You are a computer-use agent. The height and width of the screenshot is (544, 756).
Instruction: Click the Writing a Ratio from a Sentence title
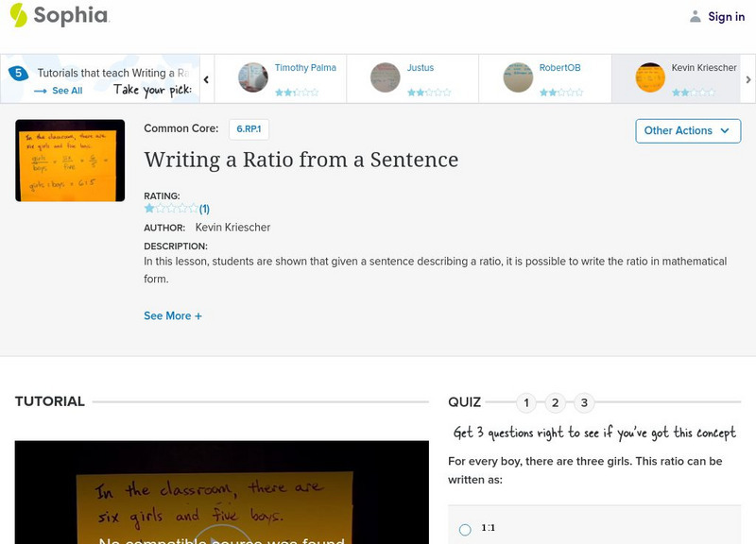click(301, 160)
